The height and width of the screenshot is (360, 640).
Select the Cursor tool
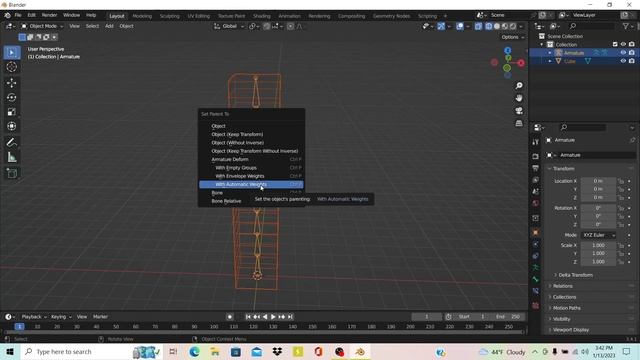[12, 67]
